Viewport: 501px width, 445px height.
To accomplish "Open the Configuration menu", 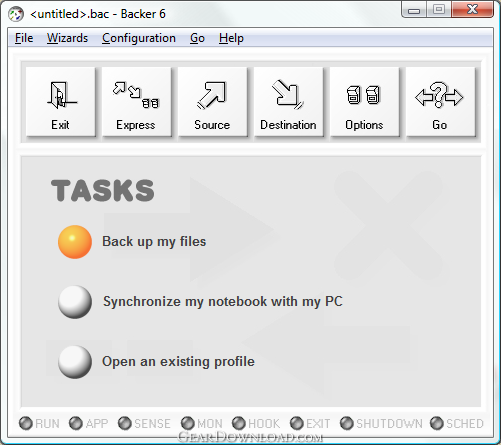I will pos(139,38).
